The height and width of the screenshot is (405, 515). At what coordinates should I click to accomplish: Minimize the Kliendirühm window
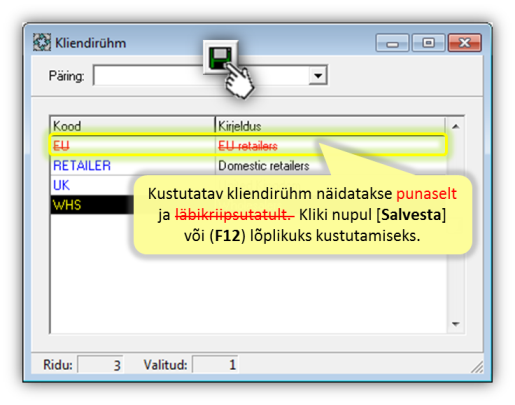(392, 43)
